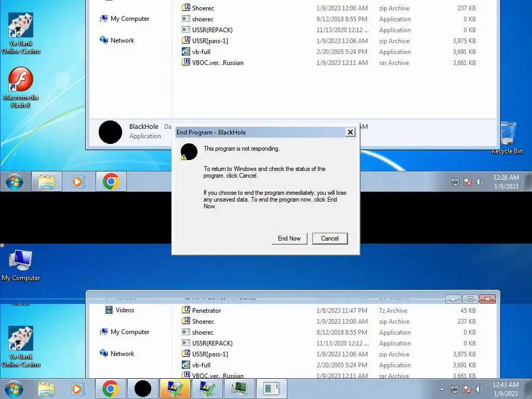532x399 pixels.
Task: Click the highlighted orange warning-checkmark taskbar button
Action: pos(175,389)
